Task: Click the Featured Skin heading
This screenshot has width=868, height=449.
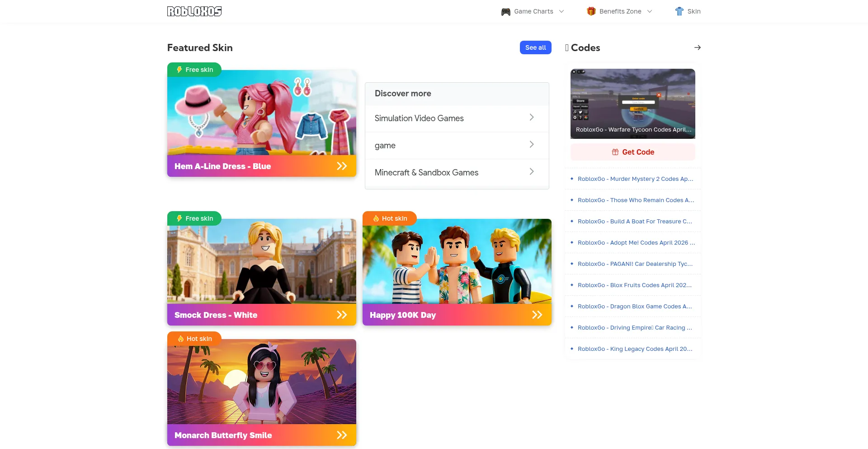Action: click(x=200, y=47)
